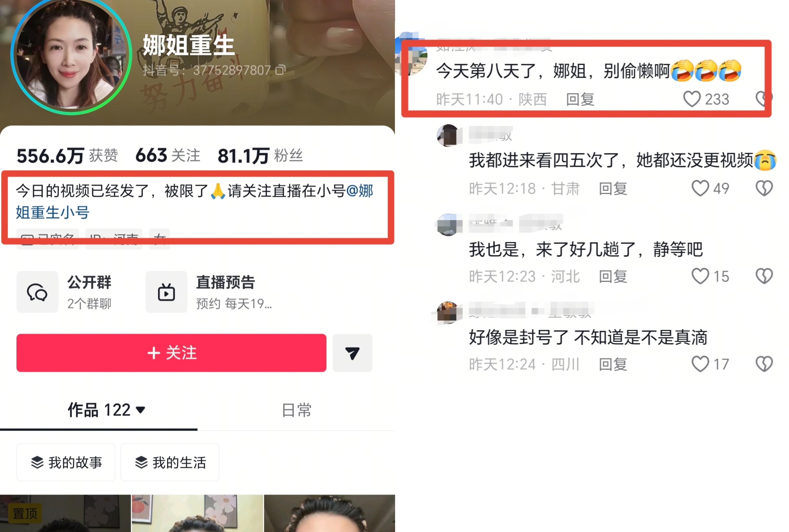Like the Hebei comment with 15 likes
The height and width of the screenshot is (532, 789).
coord(700,276)
